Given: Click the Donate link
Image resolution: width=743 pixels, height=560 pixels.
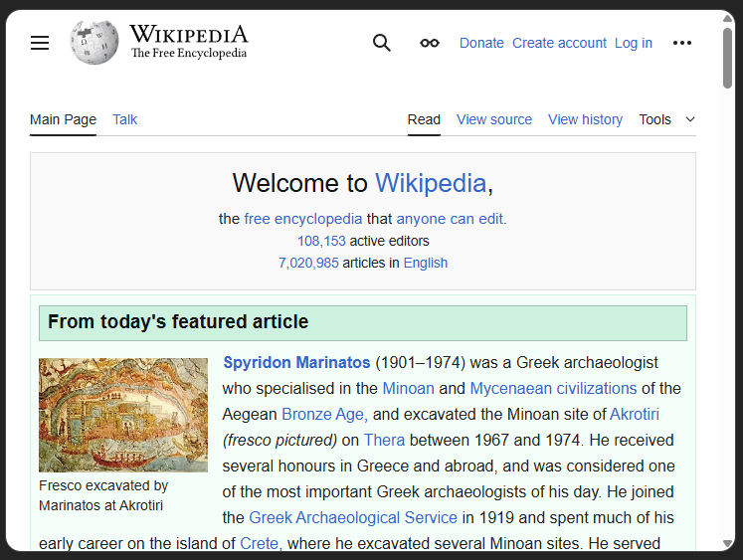Looking at the screenshot, I should (x=481, y=43).
